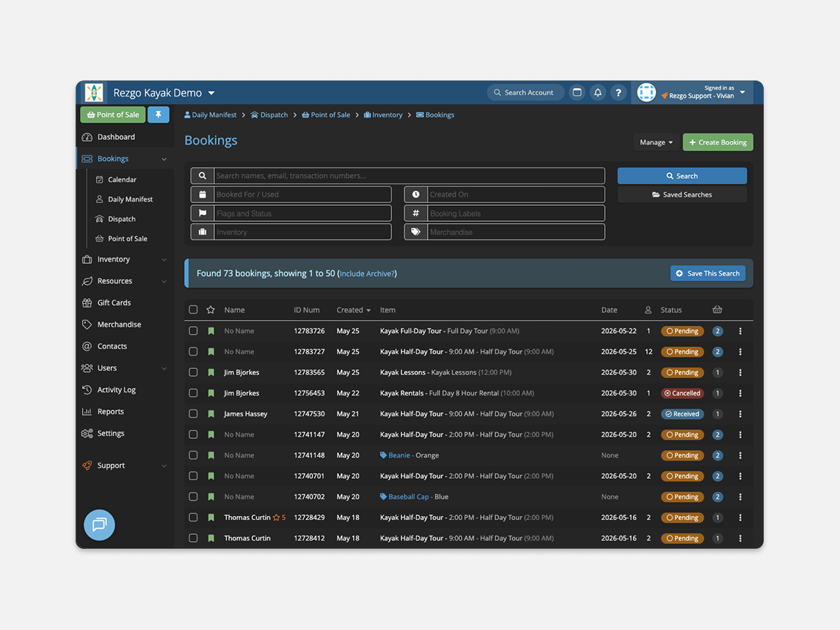Screen dimensions: 840x630
Task: Open Daily Manifest in the sidebar
Action: (130, 199)
